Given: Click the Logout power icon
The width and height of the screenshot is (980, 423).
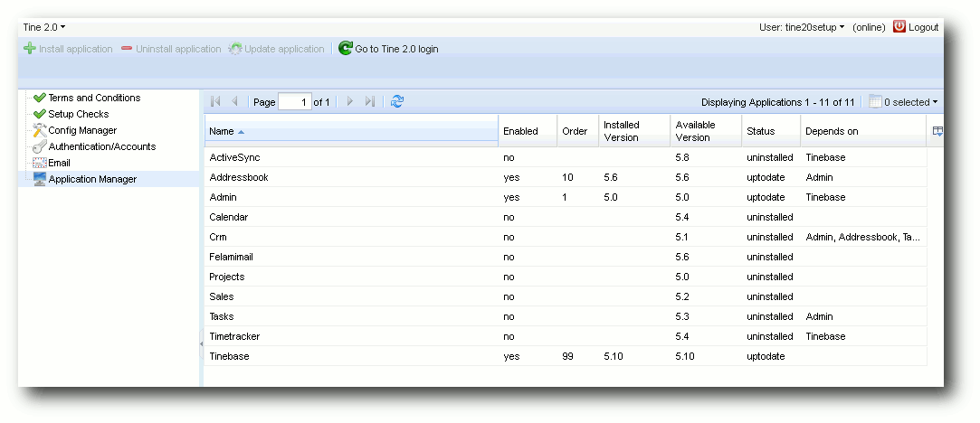Looking at the screenshot, I should pyautogui.click(x=899, y=27).
